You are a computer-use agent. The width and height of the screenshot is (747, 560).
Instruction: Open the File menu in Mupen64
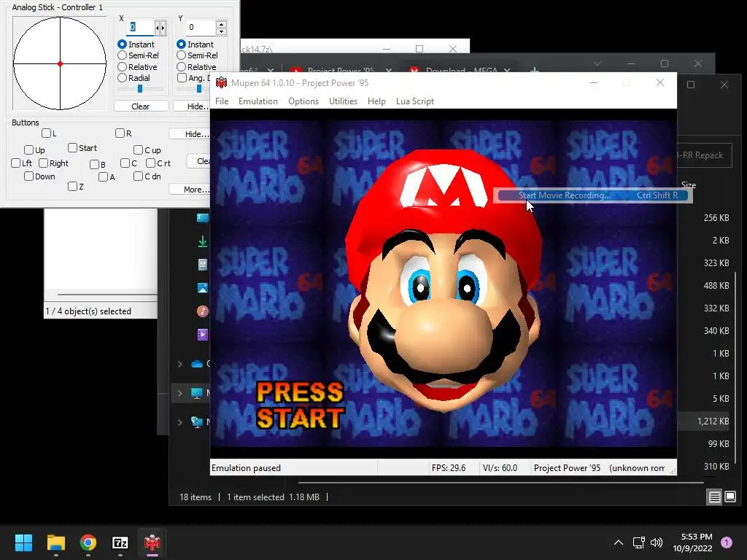click(222, 101)
